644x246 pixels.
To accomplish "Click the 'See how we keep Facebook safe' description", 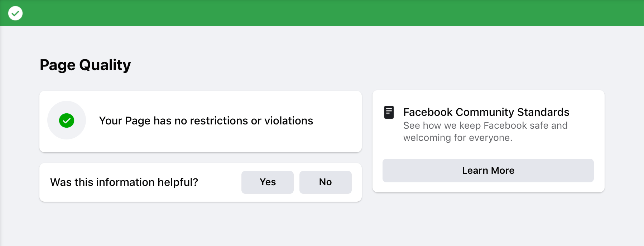I will pyautogui.click(x=486, y=131).
